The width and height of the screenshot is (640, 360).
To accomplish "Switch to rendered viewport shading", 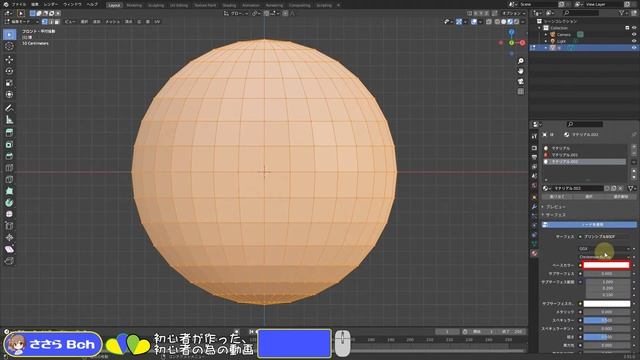I will [x=516, y=22].
